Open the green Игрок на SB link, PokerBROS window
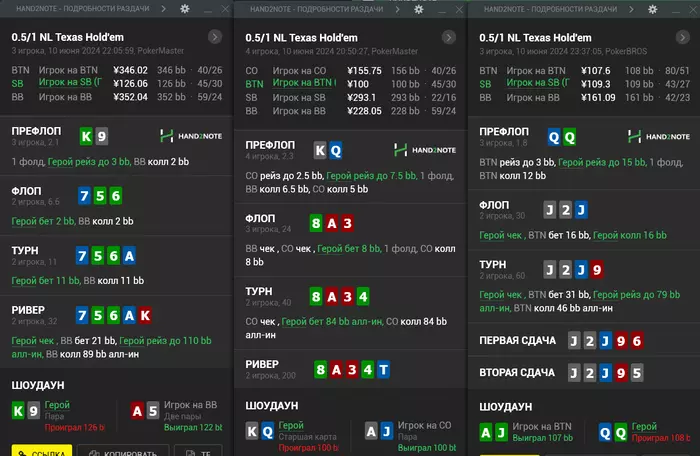 coord(538,83)
